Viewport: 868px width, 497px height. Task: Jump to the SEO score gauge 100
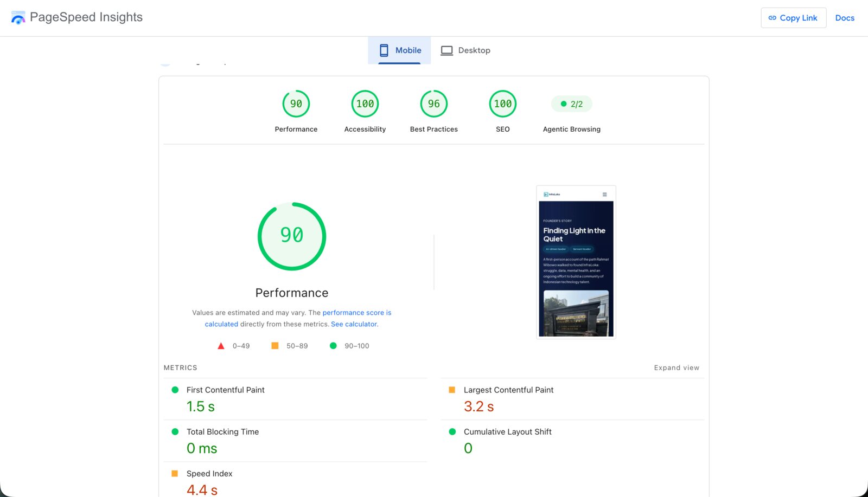(503, 104)
